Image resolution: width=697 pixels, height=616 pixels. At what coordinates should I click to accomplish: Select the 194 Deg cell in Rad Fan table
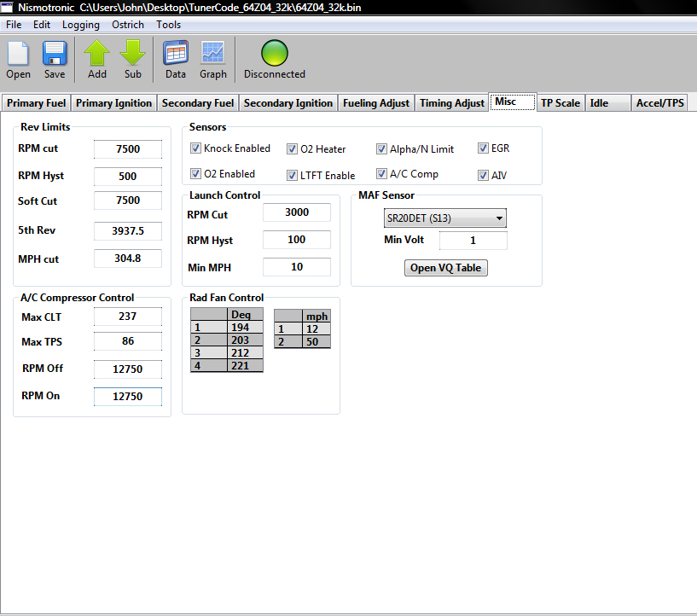click(x=245, y=328)
